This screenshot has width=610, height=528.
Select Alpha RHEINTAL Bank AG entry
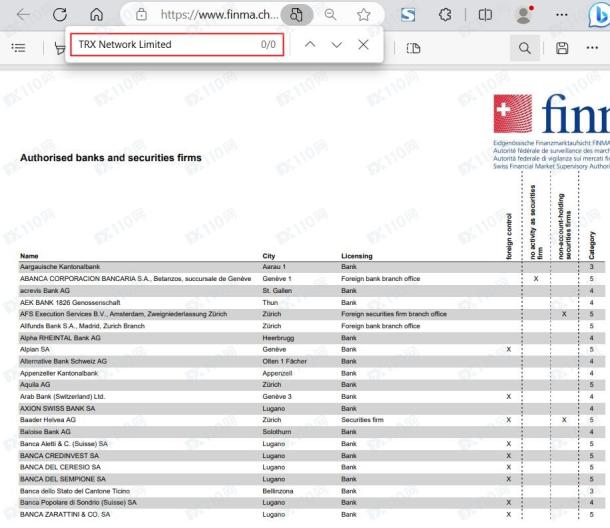[60, 338]
